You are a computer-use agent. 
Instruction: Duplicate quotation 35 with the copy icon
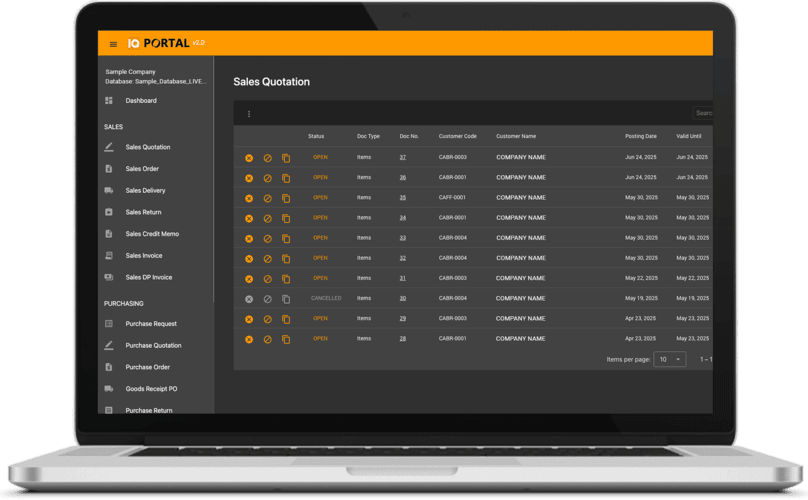tap(286, 198)
